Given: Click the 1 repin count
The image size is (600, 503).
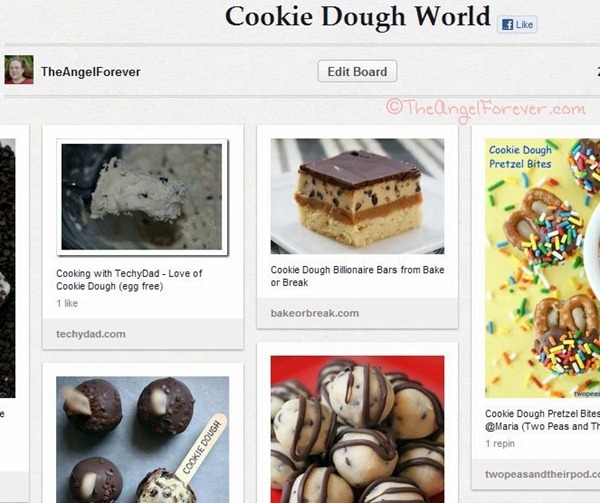Looking at the screenshot, I should (x=500, y=444).
